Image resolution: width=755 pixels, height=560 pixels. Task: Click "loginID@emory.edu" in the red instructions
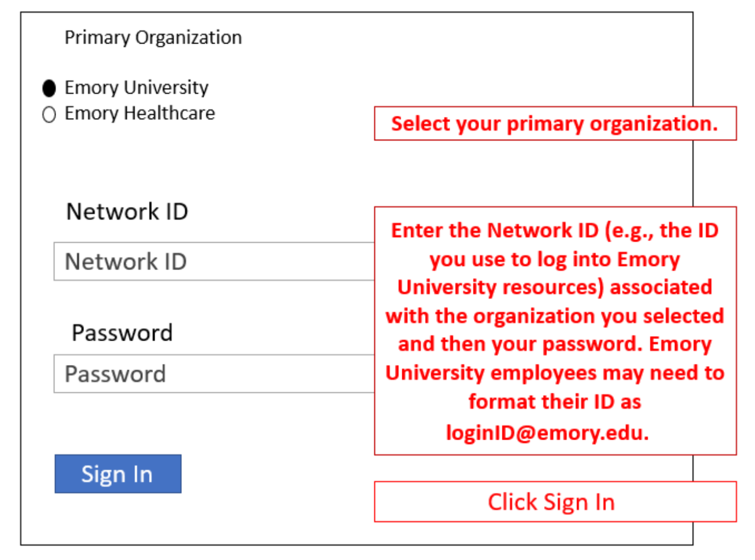click(x=547, y=431)
